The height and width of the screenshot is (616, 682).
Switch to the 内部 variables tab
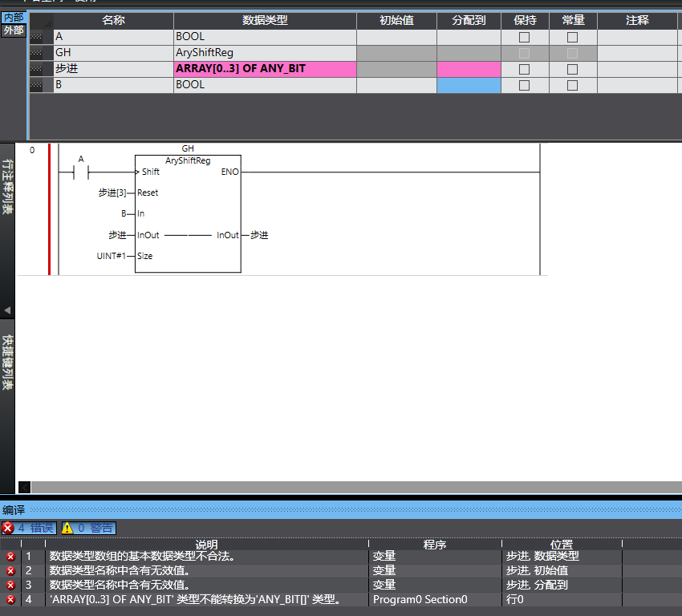coord(14,18)
